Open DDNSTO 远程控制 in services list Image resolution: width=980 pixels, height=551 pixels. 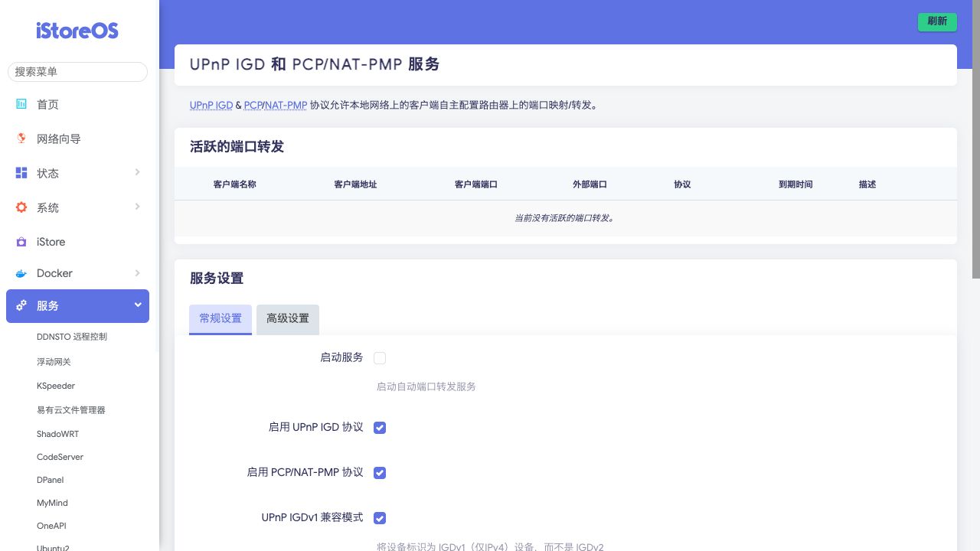[72, 337]
